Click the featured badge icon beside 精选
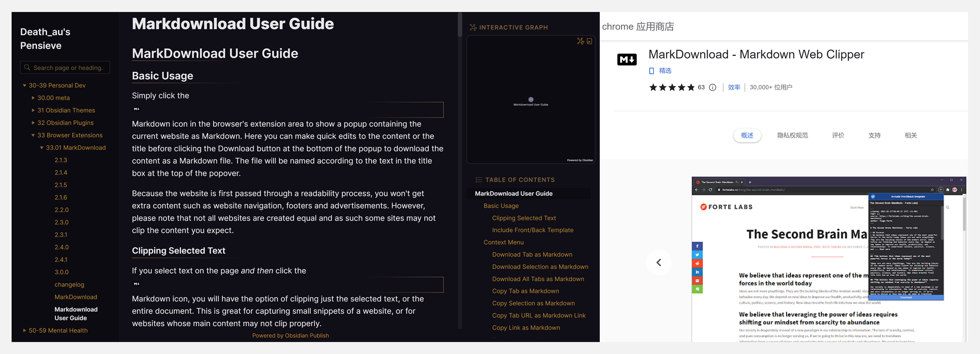The width and height of the screenshot is (980, 354). [651, 71]
